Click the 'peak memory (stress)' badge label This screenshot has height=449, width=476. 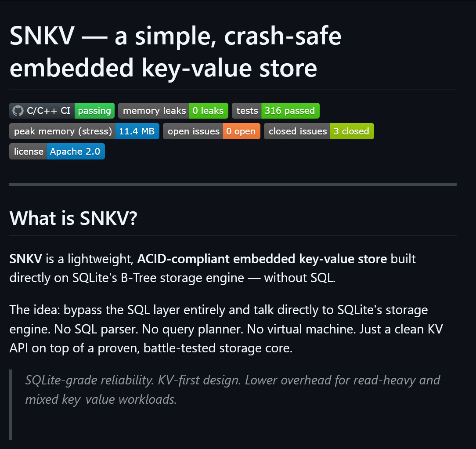coord(63,131)
